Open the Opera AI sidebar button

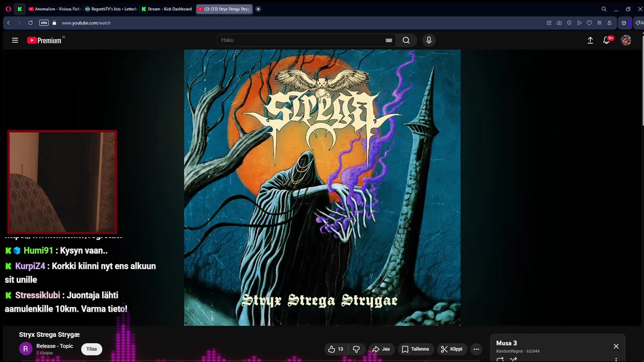click(x=639, y=23)
